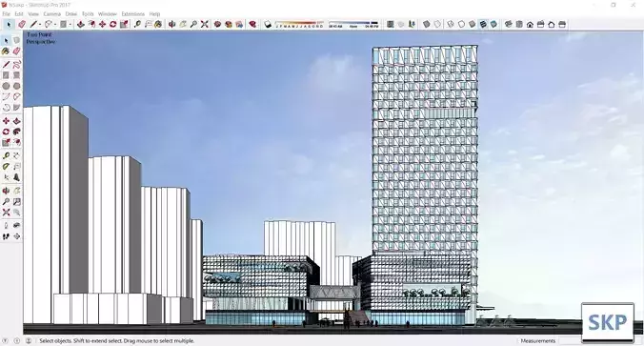Select the Walk footprints tool
Screen dimensions: 644x346
pyautogui.click(x=6, y=236)
